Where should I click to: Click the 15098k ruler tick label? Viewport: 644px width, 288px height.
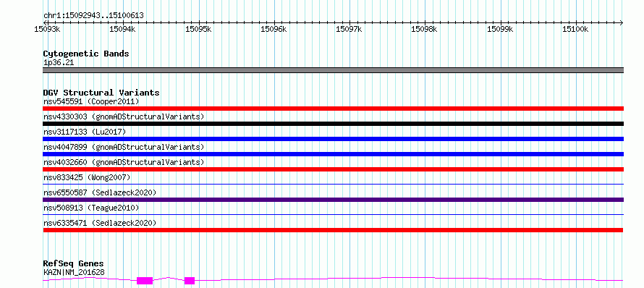[x=424, y=29]
